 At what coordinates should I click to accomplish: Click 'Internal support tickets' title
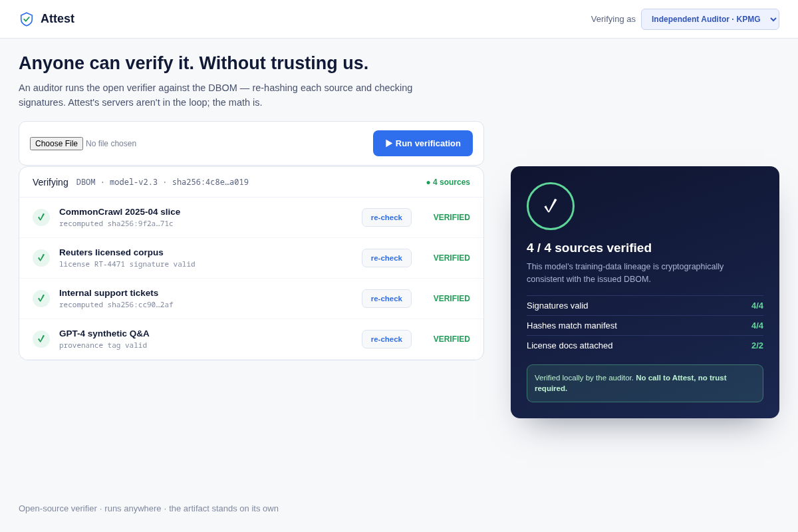109,293
